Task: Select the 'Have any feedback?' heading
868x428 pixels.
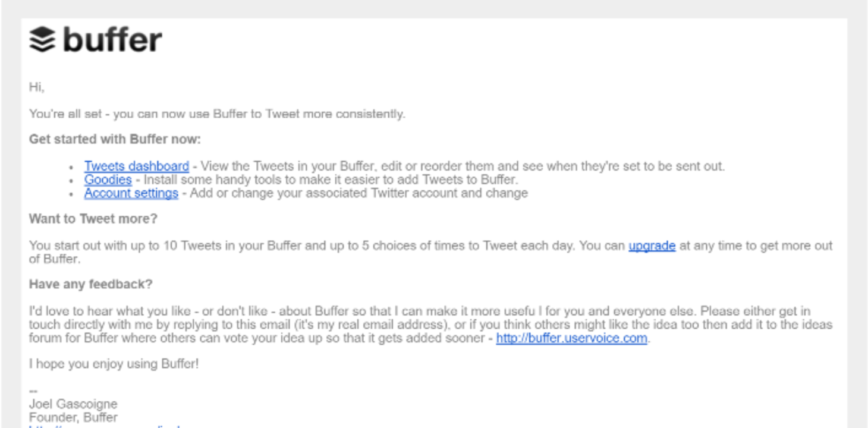Action: (x=91, y=285)
